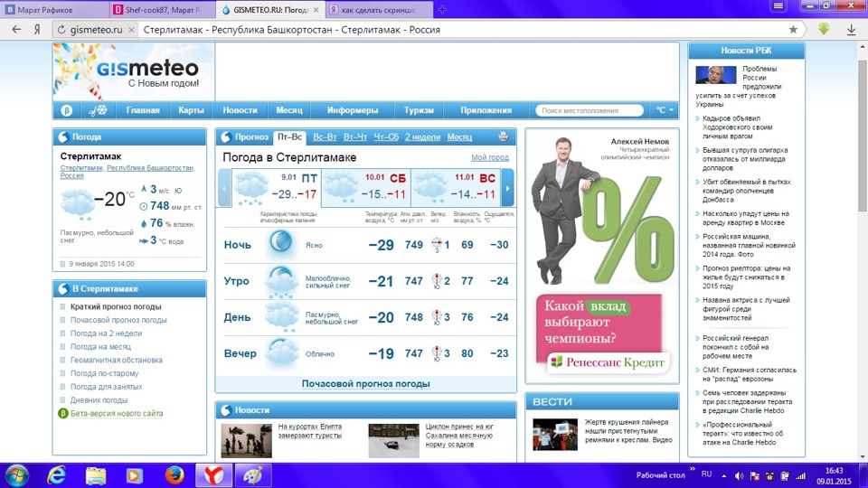Open the °C units dropdown
The width and height of the screenshot is (868, 488).
(x=665, y=110)
